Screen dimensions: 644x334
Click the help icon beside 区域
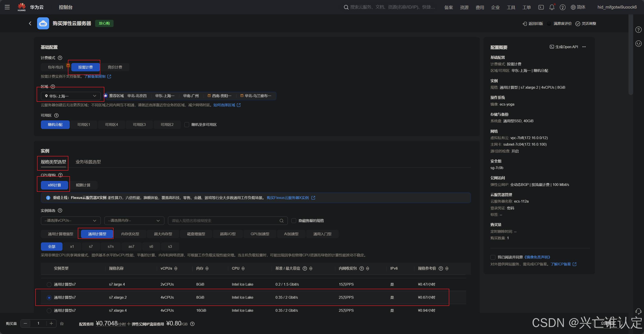(x=53, y=87)
